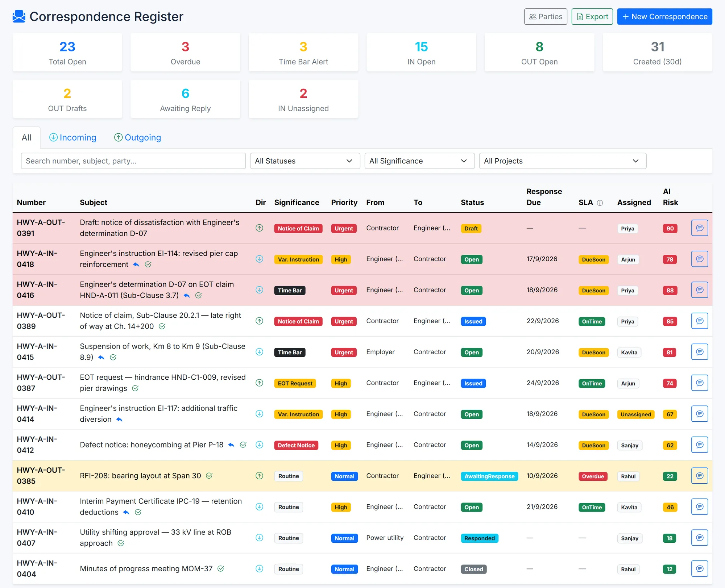This screenshot has height=588, width=725.
Task: Open subject RFI-208 bearing layout
Action: [140, 476]
